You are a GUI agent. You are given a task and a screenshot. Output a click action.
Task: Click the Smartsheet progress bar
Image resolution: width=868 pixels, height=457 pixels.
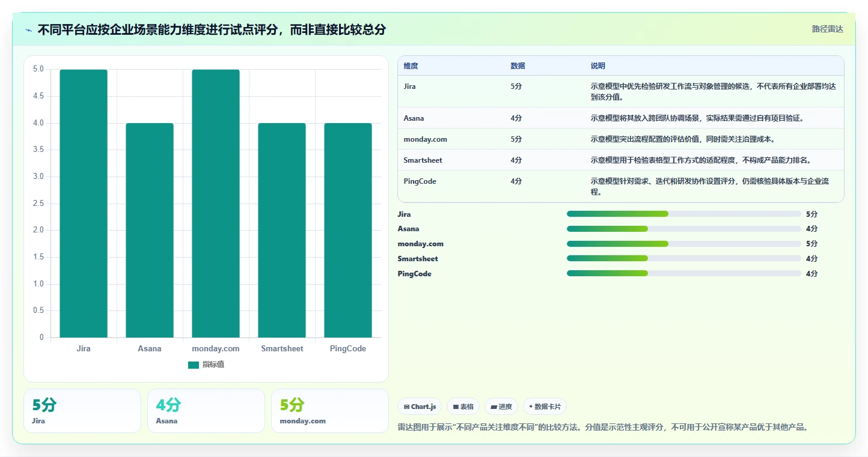click(x=684, y=259)
